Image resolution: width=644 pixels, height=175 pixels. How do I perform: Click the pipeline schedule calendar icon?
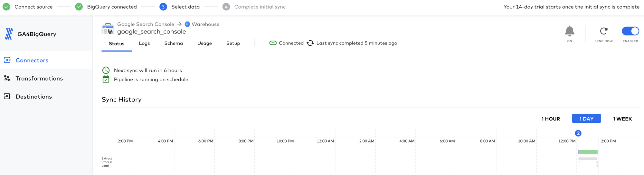pos(106,79)
